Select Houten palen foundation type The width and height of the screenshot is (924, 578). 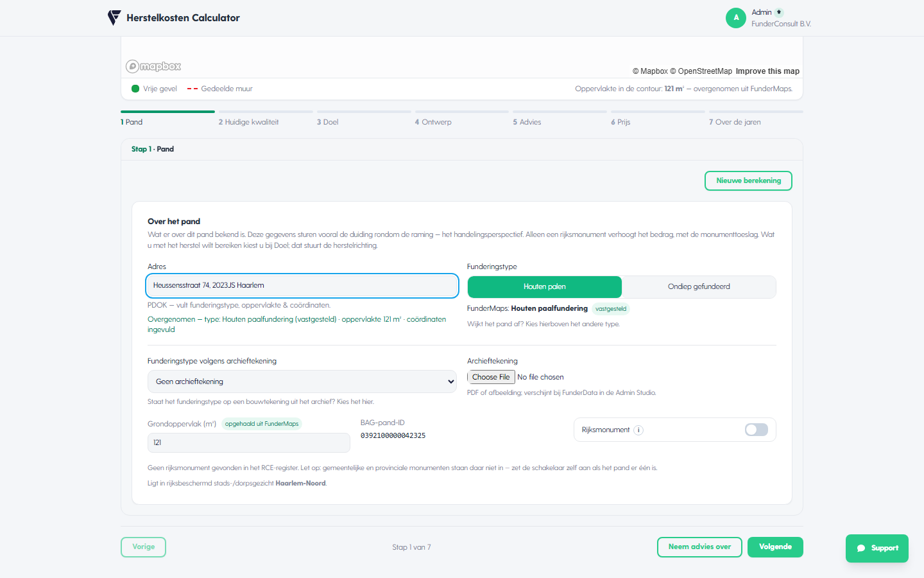pos(545,287)
